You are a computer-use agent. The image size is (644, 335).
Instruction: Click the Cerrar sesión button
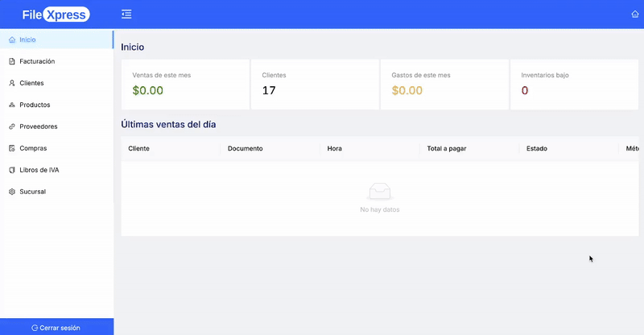56,327
